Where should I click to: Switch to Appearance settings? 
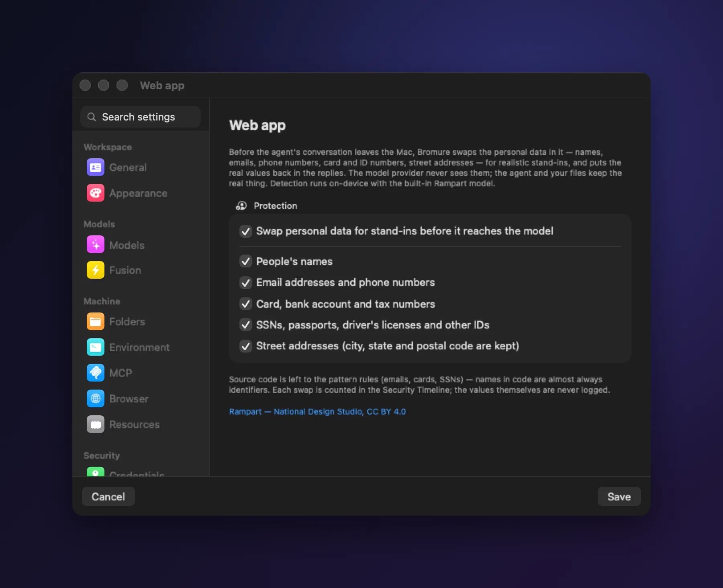coord(138,193)
